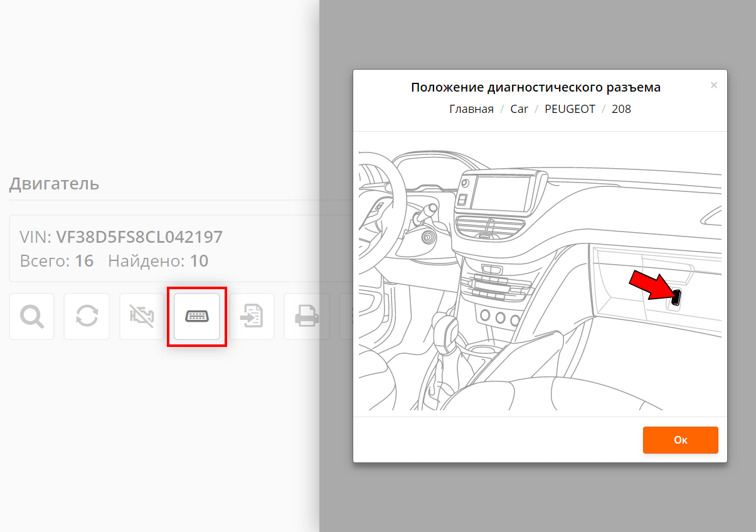This screenshot has height=532, width=756.
Task: Click the red arrow marker in the diagram
Action: pyautogui.click(x=650, y=285)
